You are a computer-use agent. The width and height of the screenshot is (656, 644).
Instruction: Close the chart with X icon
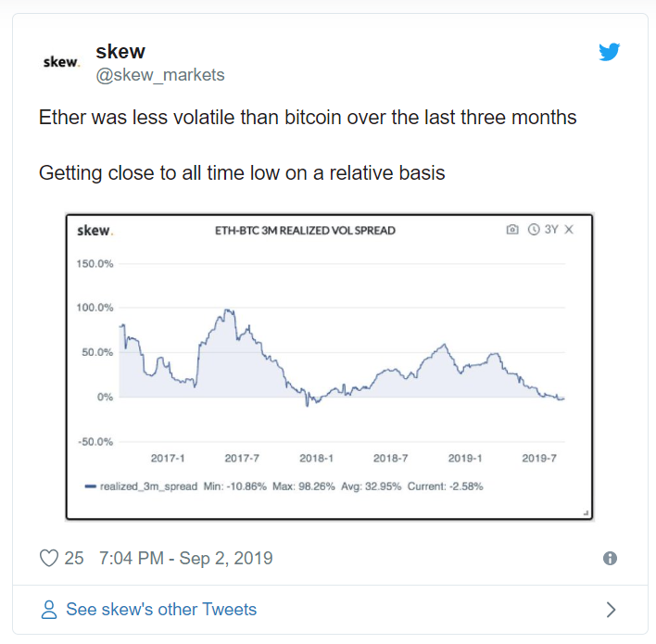[x=569, y=229]
